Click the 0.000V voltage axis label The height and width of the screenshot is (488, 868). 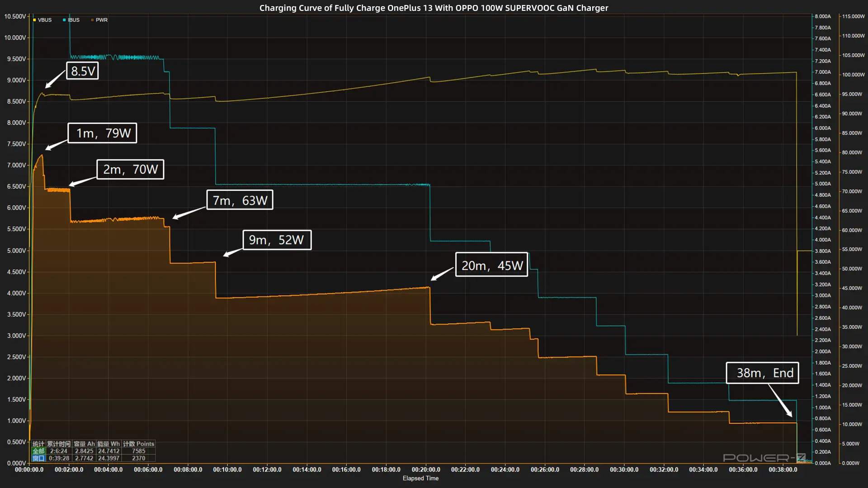click(16, 463)
